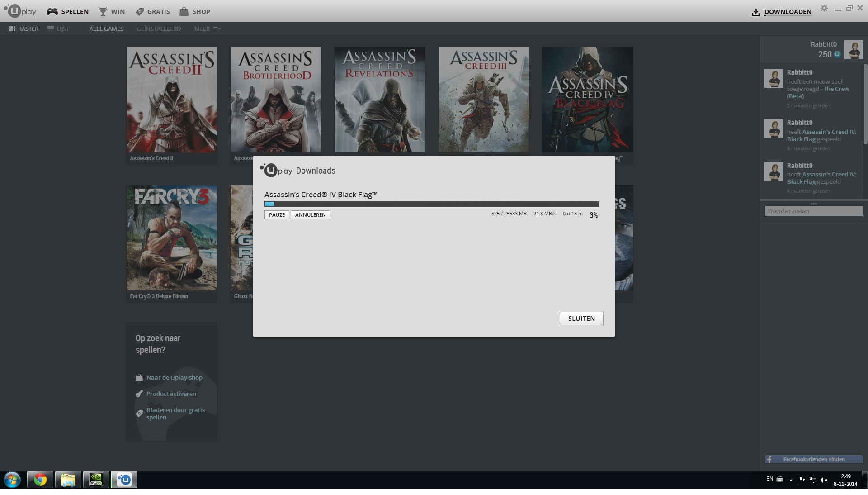The height and width of the screenshot is (495, 868).
Task: Open Chrome from the taskbar
Action: pos(40,480)
